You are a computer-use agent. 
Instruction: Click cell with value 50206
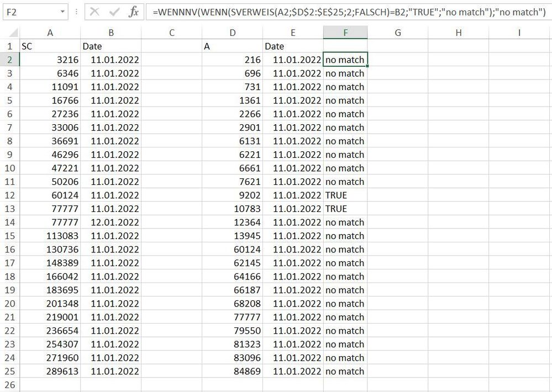point(50,182)
